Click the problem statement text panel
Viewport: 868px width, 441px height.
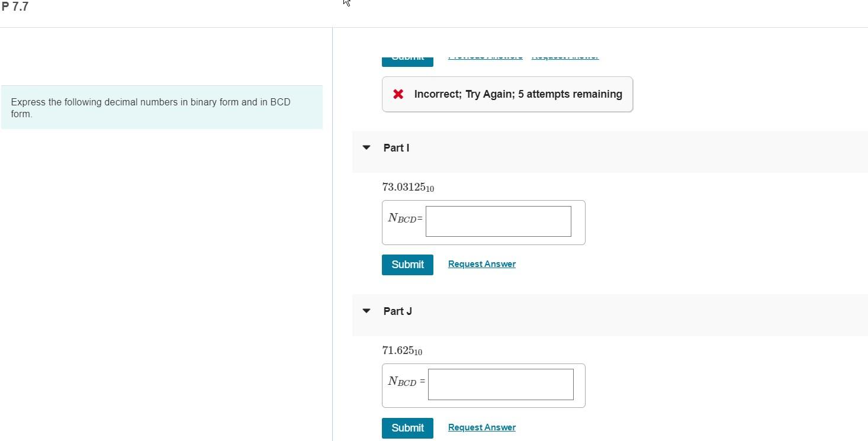(x=161, y=107)
